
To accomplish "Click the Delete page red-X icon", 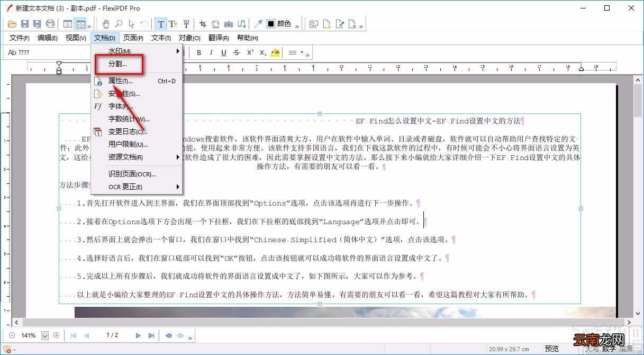I will click(351, 24).
